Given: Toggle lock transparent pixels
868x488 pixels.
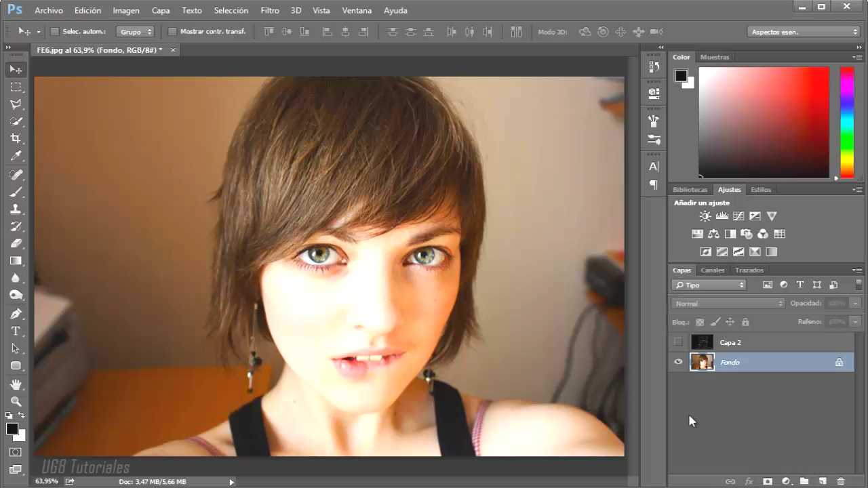Looking at the screenshot, I should (x=700, y=322).
